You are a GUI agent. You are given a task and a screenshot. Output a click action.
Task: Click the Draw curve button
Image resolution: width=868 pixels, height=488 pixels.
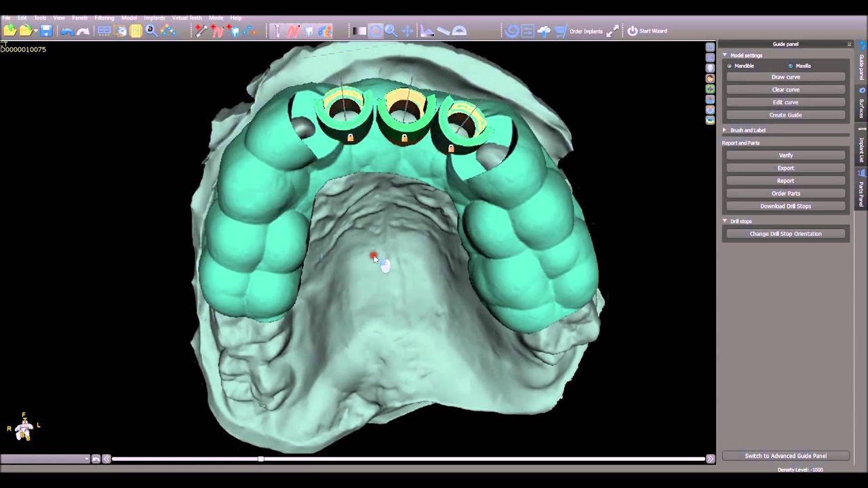click(785, 77)
